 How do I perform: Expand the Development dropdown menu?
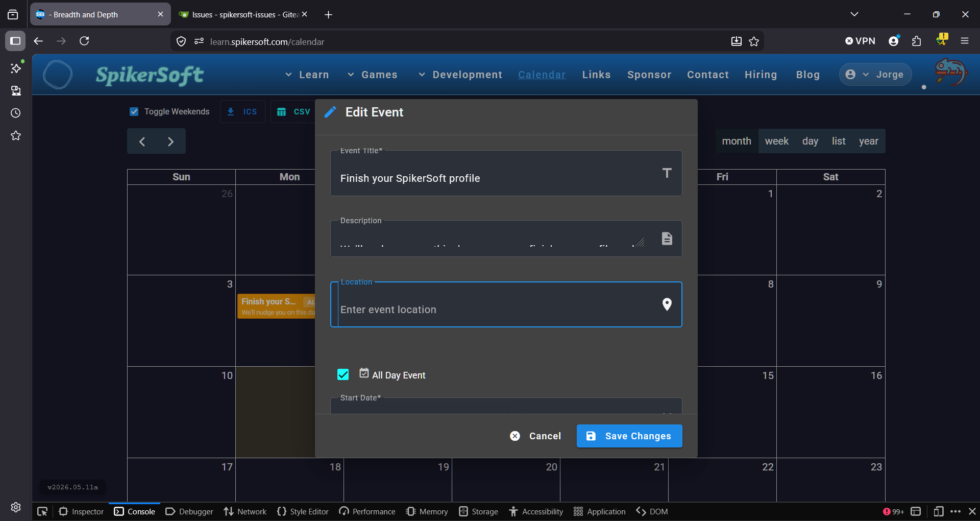[x=460, y=75]
